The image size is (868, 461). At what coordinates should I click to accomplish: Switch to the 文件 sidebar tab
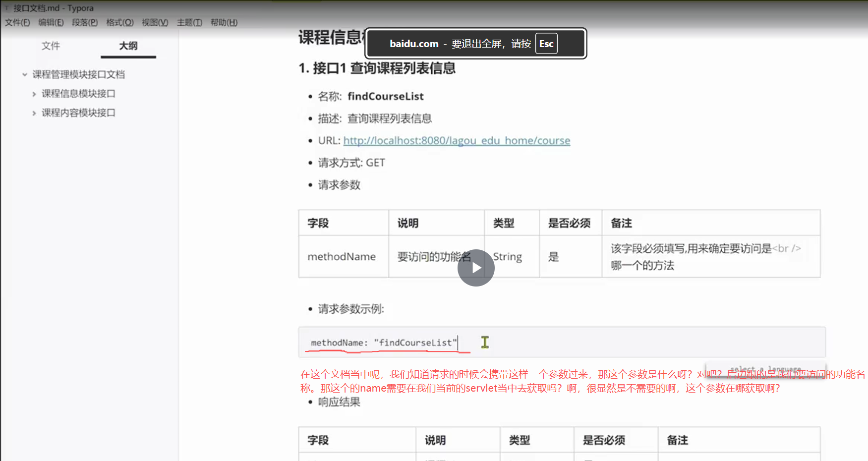51,46
